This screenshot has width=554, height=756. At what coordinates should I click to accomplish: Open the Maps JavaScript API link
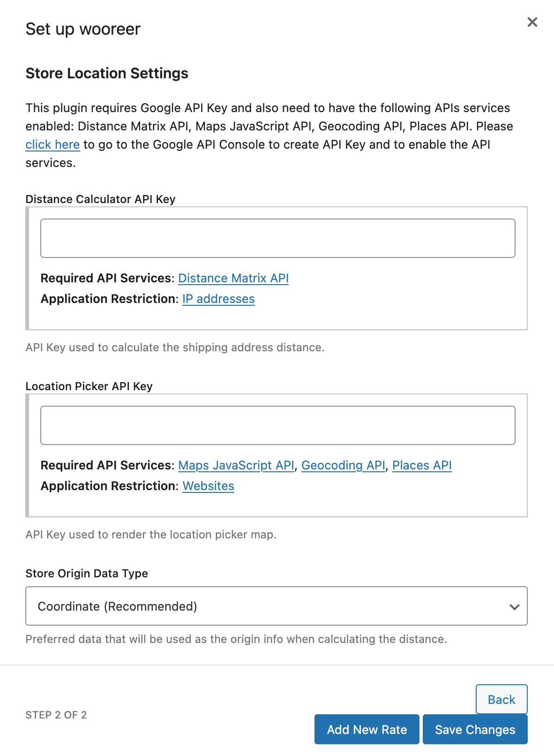[236, 465]
